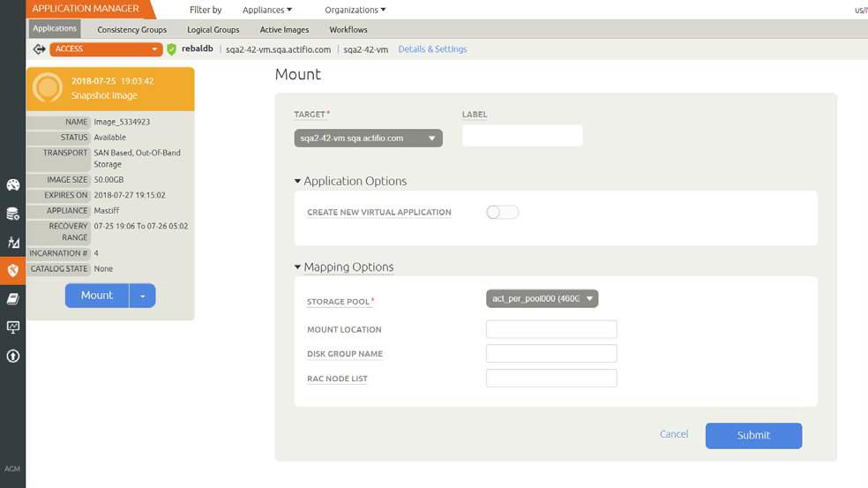Switch to the Applications tab
Screen dimensions: 868x488
tap(55, 28)
